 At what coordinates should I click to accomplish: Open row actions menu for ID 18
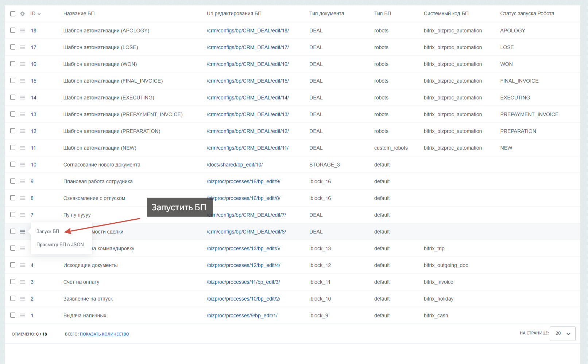pos(23,31)
